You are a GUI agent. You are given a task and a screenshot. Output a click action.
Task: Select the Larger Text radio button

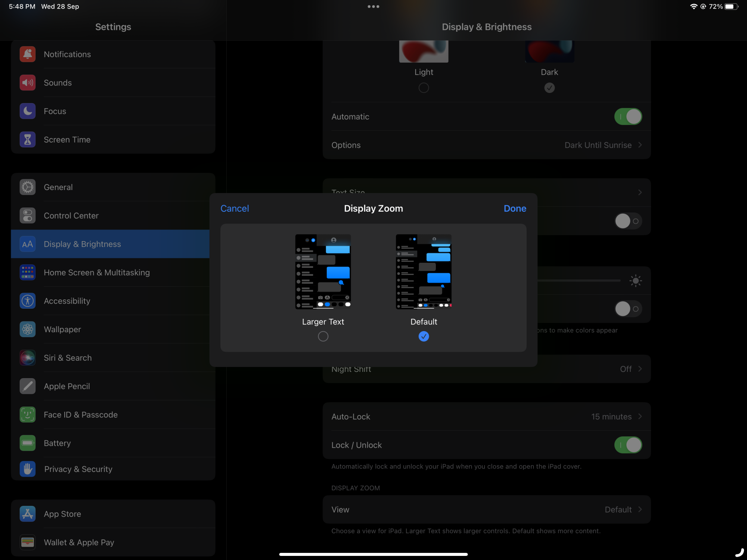pos(323,336)
